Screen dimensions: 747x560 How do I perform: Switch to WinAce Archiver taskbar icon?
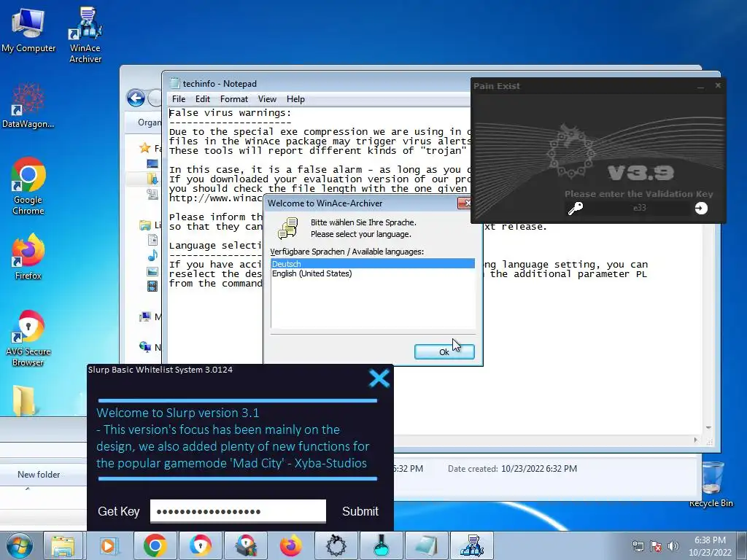click(472, 545)
